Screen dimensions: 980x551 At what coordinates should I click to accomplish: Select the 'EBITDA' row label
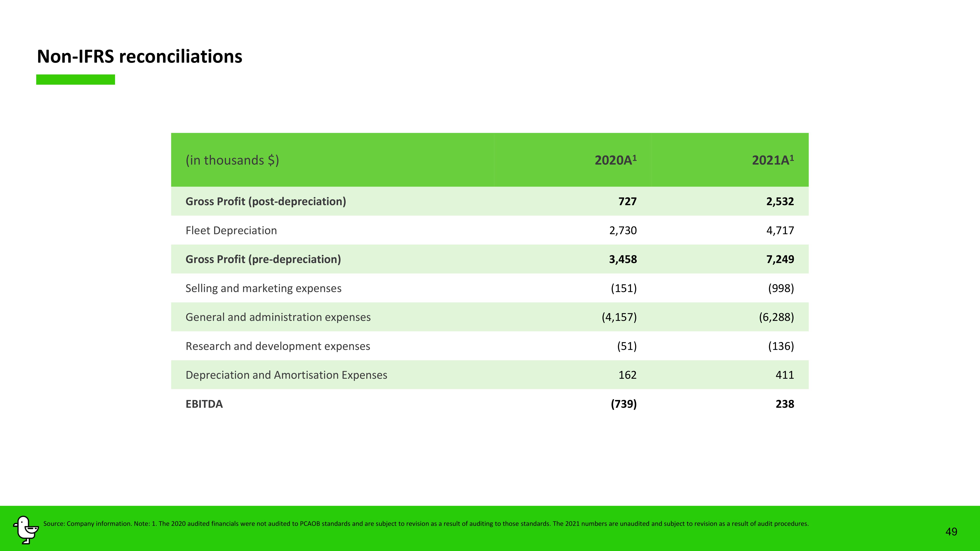pyautogui.click(x=204, y=404)
